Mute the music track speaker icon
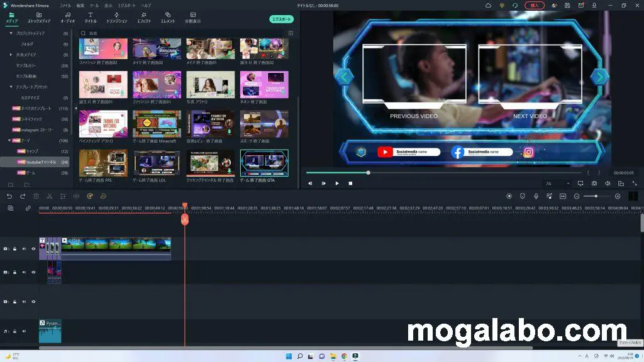This screenshot has height=362, width=644. point(25,331)
